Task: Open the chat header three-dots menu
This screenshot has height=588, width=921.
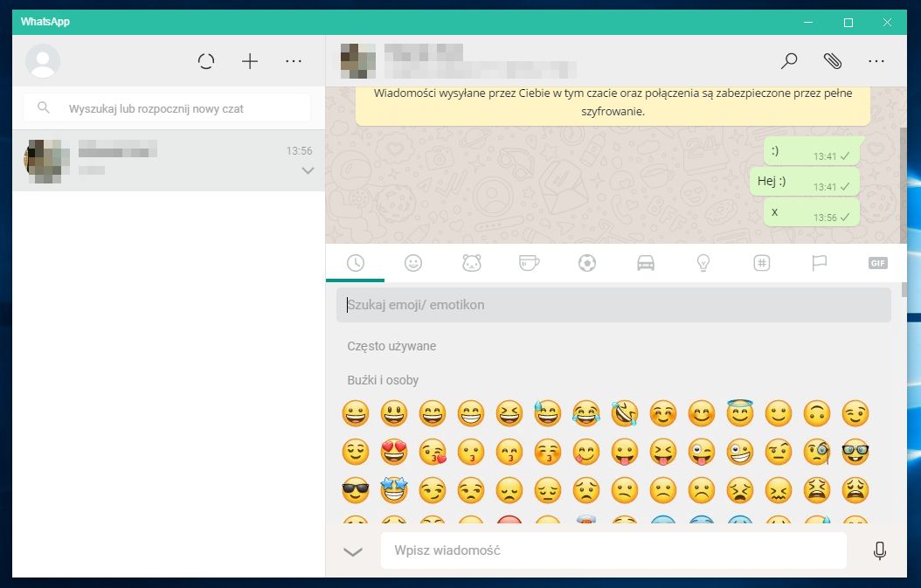Action: click(x=876, y=61)
